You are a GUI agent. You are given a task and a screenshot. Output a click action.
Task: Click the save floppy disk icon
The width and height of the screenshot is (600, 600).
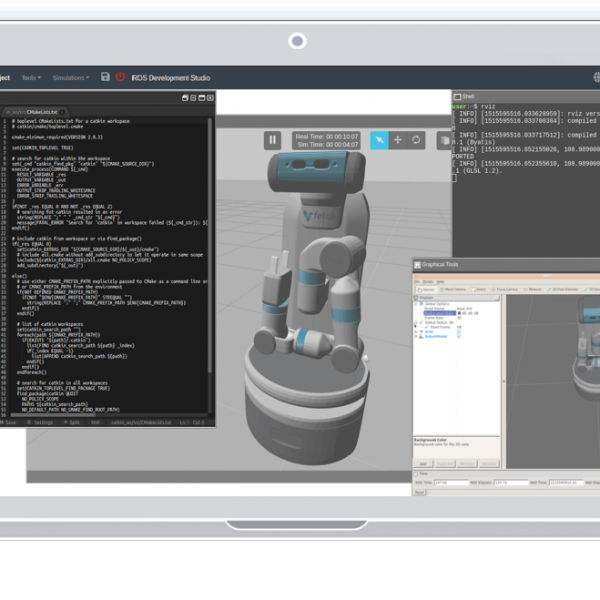[105, 77]
